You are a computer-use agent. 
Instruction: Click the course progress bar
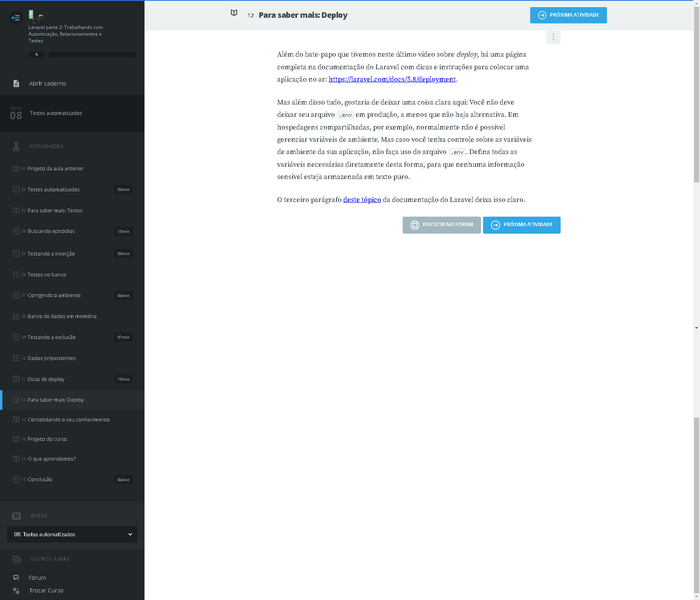click(91, 55)
